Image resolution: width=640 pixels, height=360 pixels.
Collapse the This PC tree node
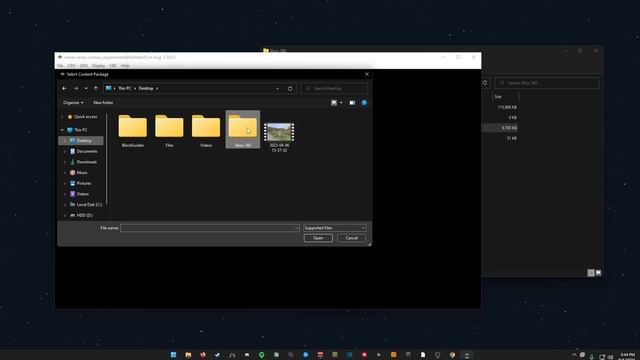coord(62,130)
